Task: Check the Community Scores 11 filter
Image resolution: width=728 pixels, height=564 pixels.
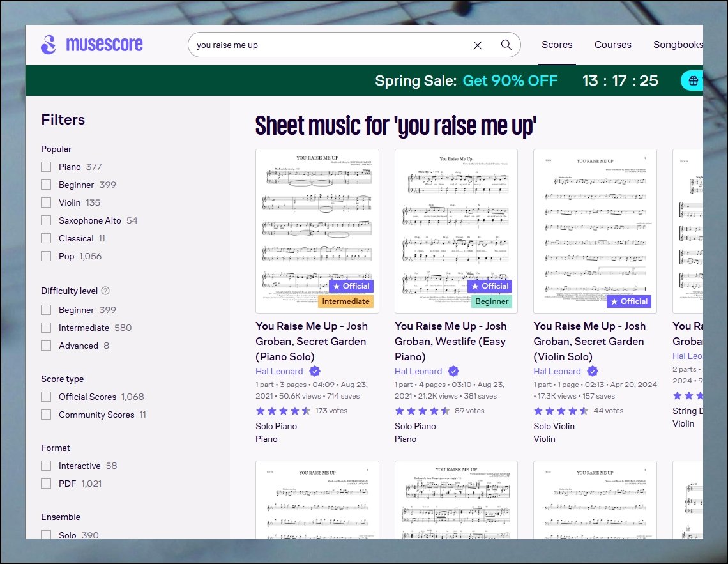Action: tap(46, 415)
